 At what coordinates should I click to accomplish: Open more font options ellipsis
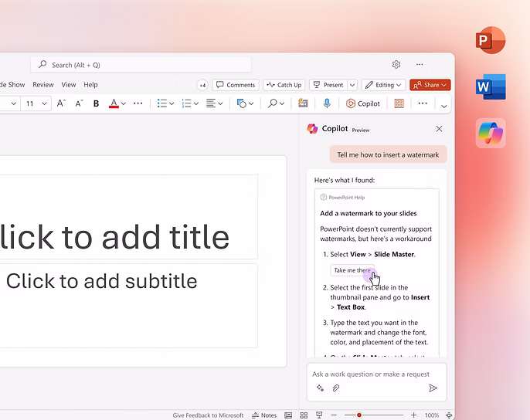(x=138, y=103)
